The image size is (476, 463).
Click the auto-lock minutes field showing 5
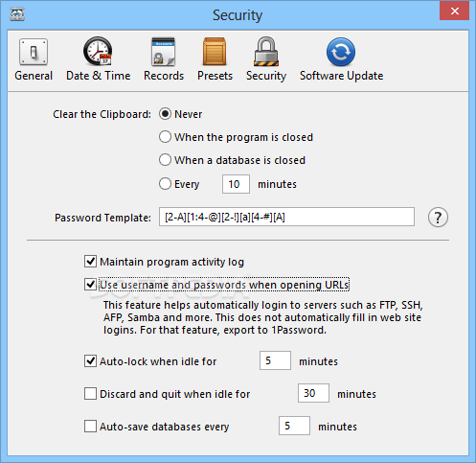275,360
